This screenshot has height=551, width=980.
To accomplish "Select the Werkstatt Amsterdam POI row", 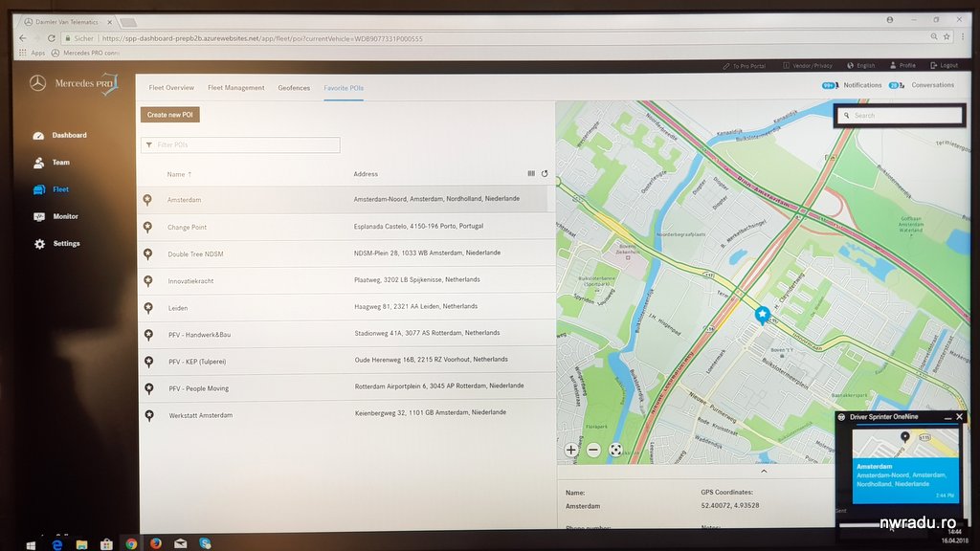I will 345,415.
